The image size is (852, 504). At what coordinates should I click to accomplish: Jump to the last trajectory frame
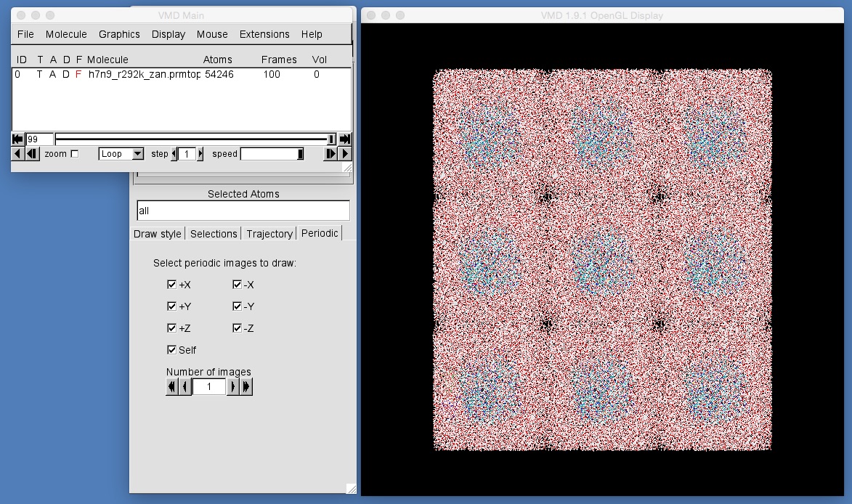[344, 139]
